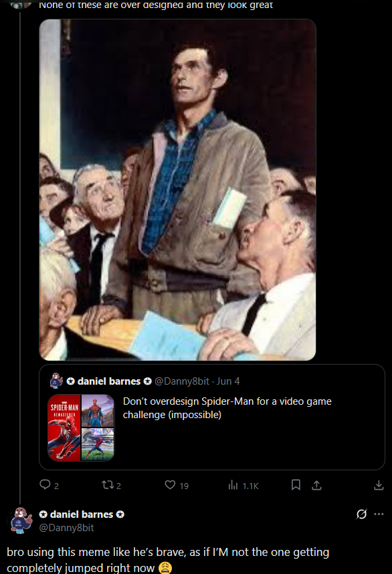The height and width of the screenshot is (574, 392).
Task: Bookmark this post
Action: (x=296, y=484)
